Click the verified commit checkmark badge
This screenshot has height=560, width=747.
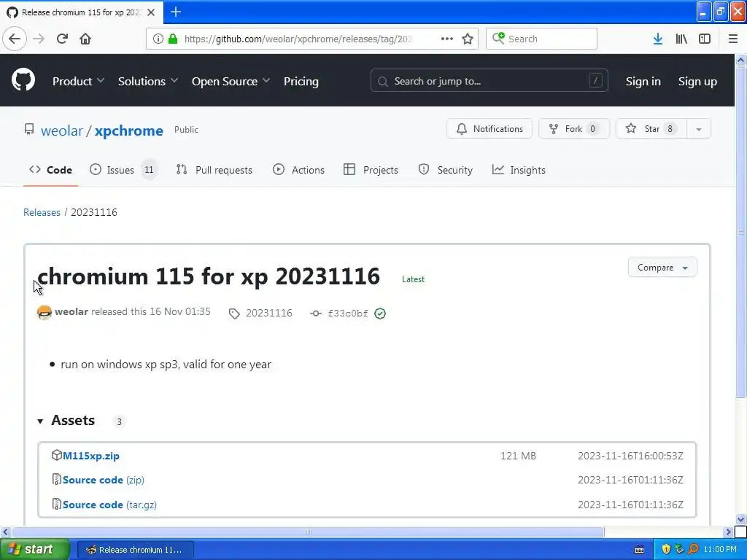tap(379, 314)
